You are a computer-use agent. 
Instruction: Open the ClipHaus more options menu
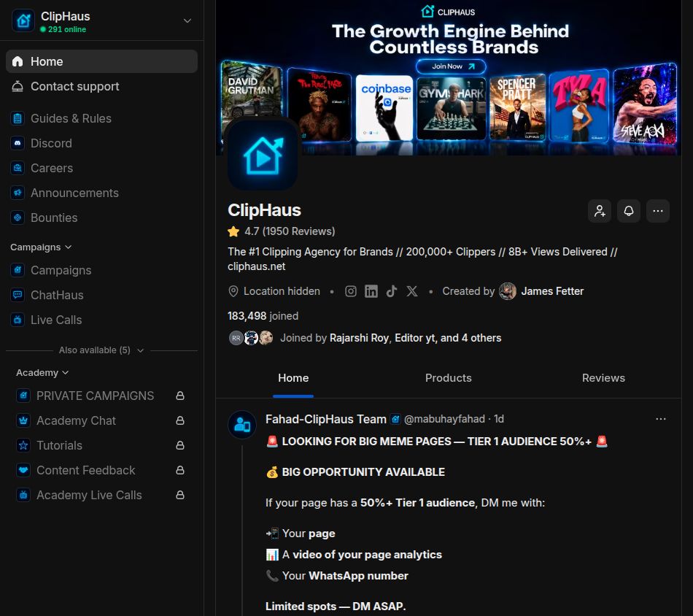[x=658, y=211]
